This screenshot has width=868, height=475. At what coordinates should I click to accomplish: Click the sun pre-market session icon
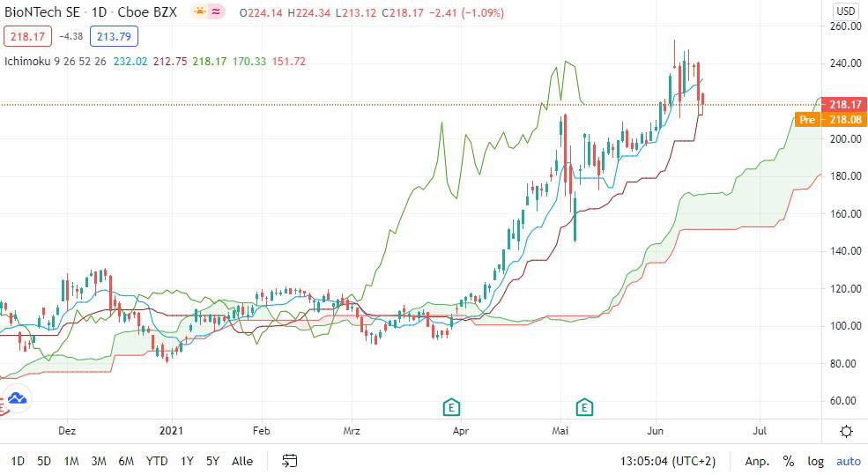[199, 11]
